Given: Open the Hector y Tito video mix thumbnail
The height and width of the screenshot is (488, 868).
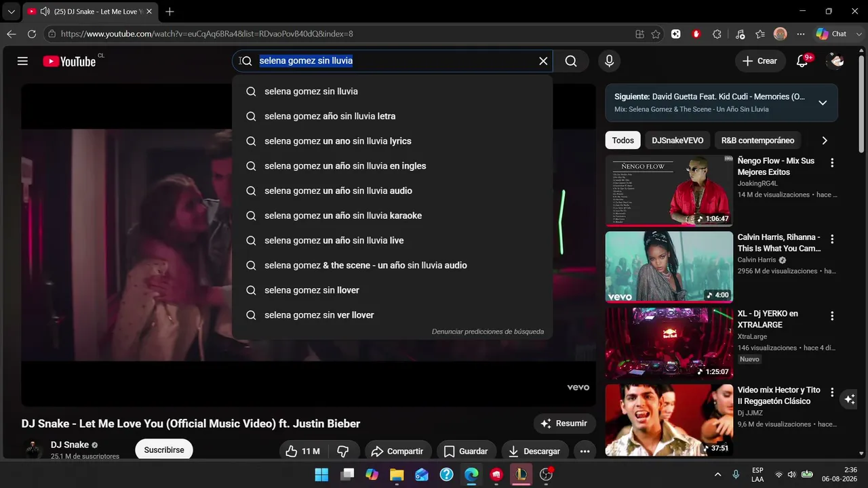Looking at the screenshot, I should [x=669, y=420].
